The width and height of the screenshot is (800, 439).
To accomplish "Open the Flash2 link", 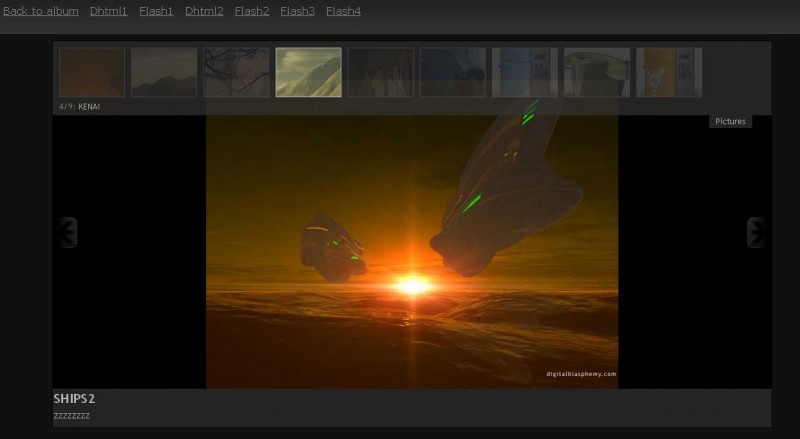I will pos(252,11).
